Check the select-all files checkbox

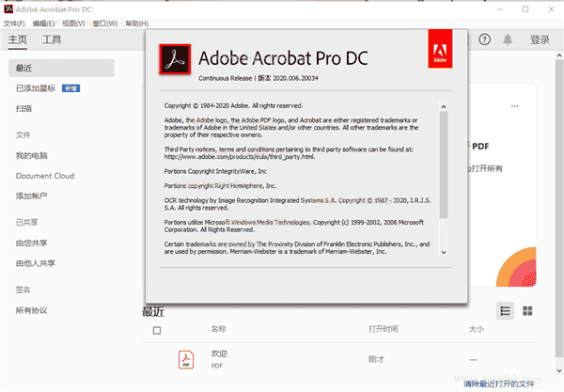point(157,330)
